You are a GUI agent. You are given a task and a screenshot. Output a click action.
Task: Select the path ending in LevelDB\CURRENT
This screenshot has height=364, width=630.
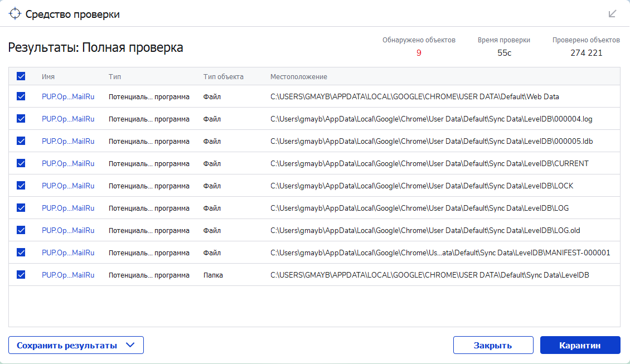(x=429, y=163)
